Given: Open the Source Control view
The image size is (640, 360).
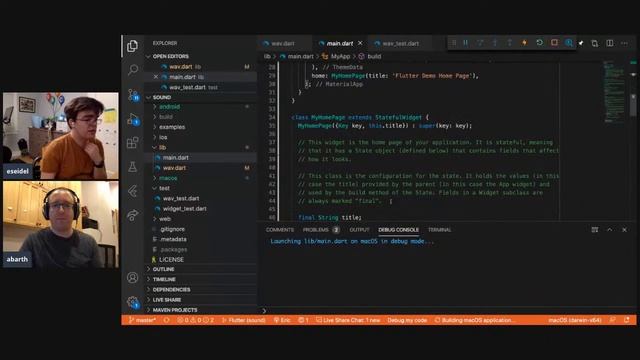Looking at the screenshot, I should point(133,95).
